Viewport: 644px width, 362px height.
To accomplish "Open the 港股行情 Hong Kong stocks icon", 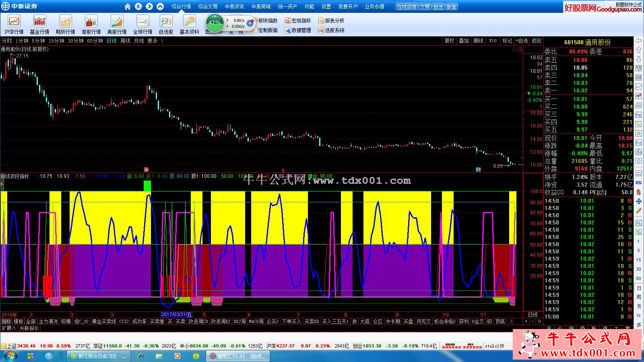I will coord(91,25).
